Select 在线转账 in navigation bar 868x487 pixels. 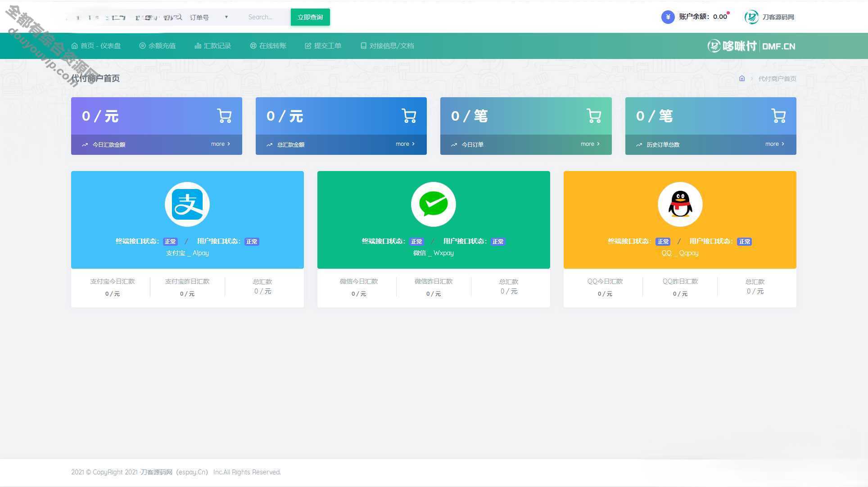click(268, 45)
